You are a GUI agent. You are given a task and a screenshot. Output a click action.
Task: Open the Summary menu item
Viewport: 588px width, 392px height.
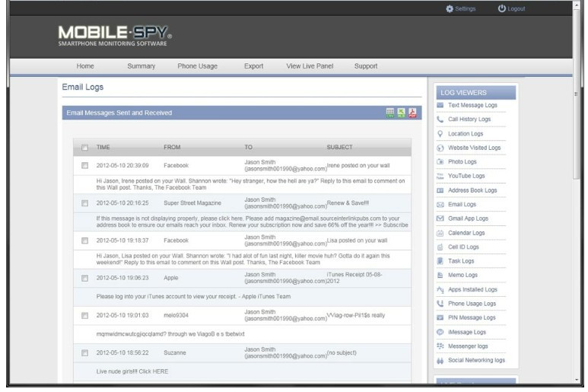(x=141, y=66)
